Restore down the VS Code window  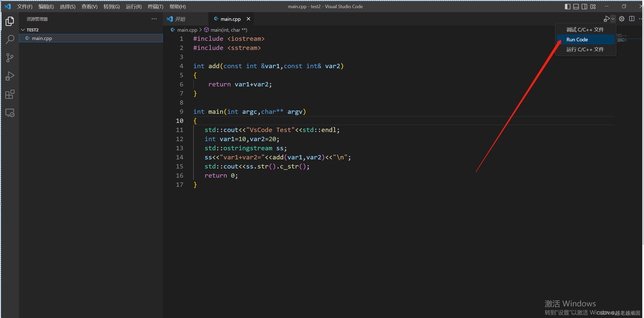624,6
